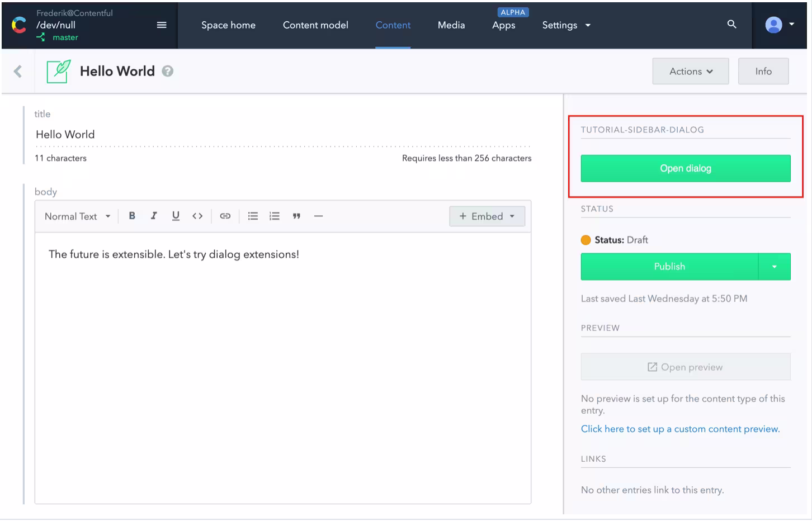The width and height of the screenshot is (812, 521).
Task: Expand the Publish options arrow
Action: tap(775, 267)
